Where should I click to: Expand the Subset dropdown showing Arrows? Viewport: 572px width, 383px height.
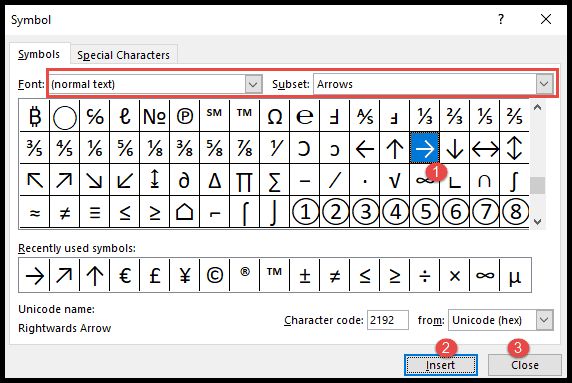(433, 84)
